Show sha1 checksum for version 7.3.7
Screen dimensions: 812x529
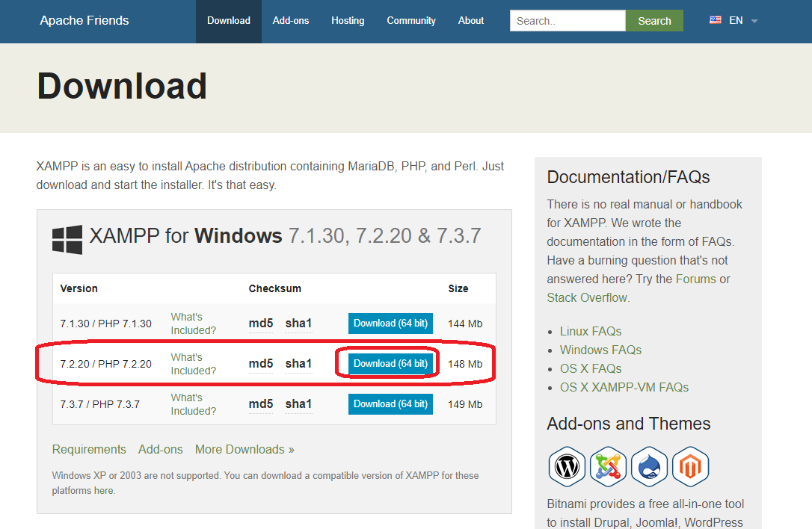click(x=298, y=404)
